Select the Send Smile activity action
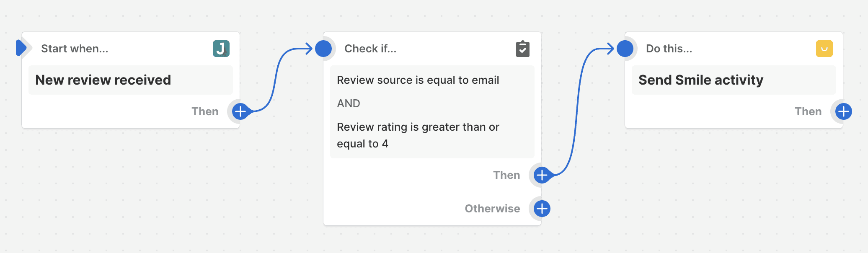This screenshot has height=253, width=868. coord(700,80)
